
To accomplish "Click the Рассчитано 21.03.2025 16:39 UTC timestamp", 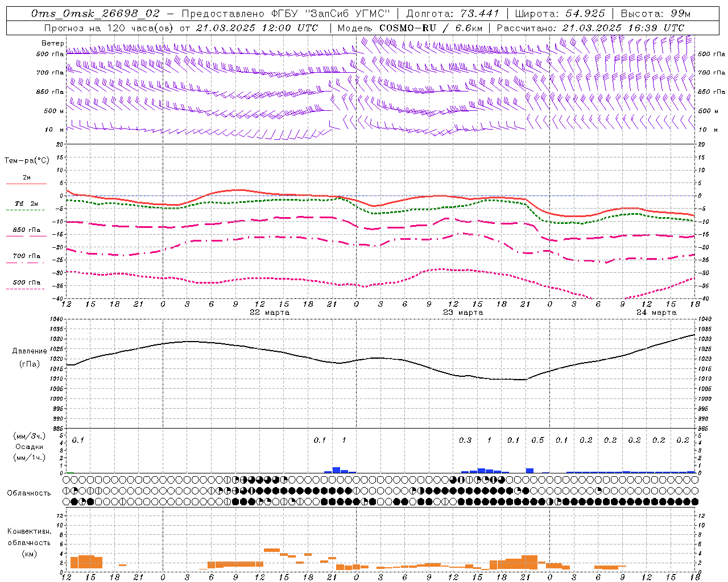I will tap(590, 27).
